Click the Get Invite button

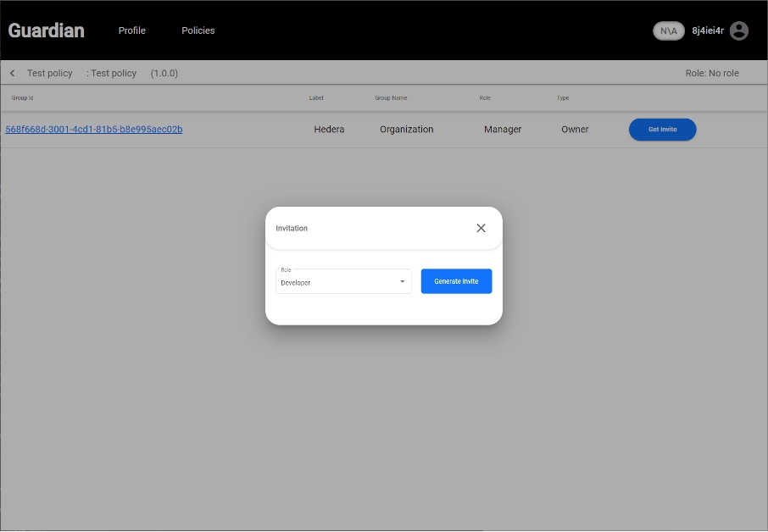(662, 130)
